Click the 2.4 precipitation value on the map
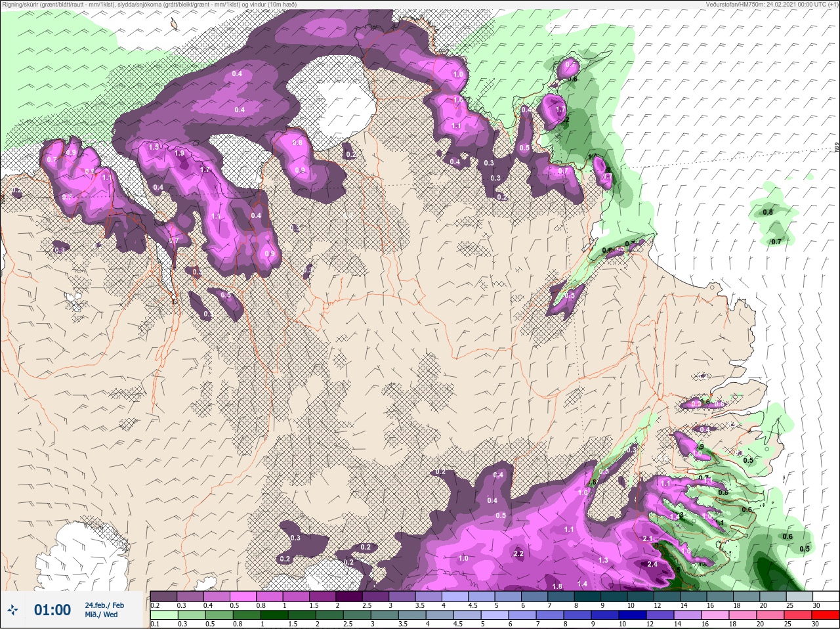This screenshot has width=840, height=629. [652, 564]
